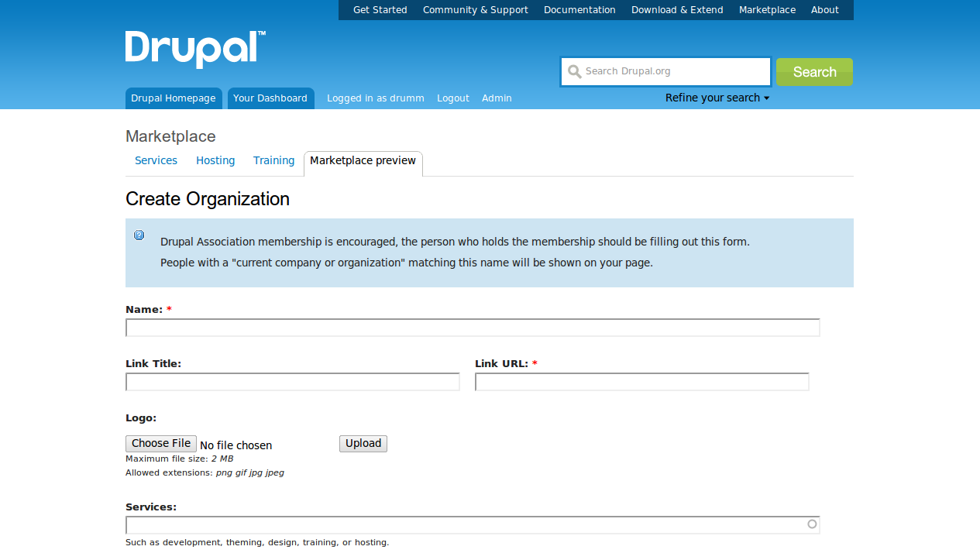Viewport: 980px width, 560px height.
Task: Open Download & Extend menu item
Action: click(x=677, y=10)
